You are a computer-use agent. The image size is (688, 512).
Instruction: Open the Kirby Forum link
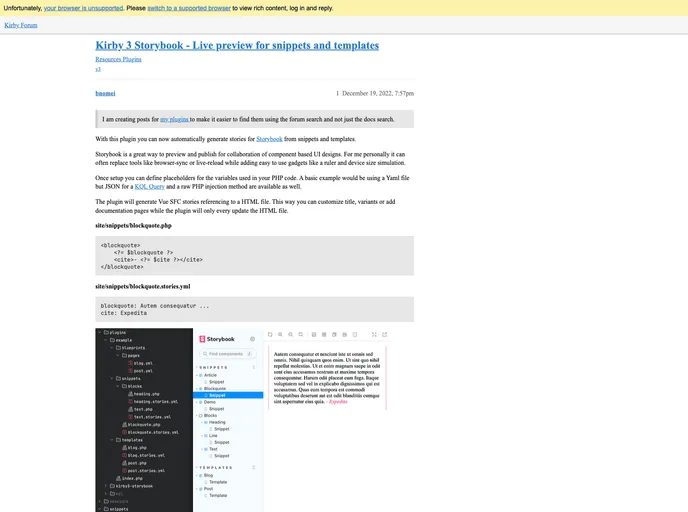(x=21, y=24)
